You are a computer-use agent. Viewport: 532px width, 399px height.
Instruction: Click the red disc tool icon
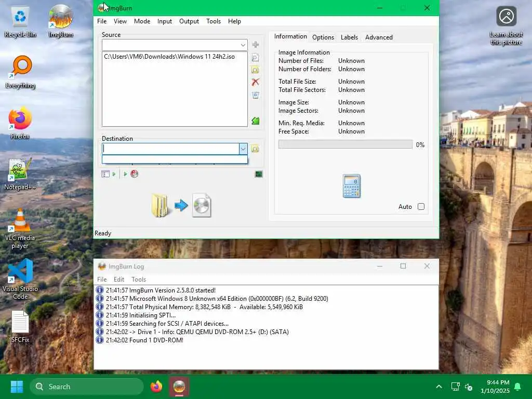(x=135, y=174)
